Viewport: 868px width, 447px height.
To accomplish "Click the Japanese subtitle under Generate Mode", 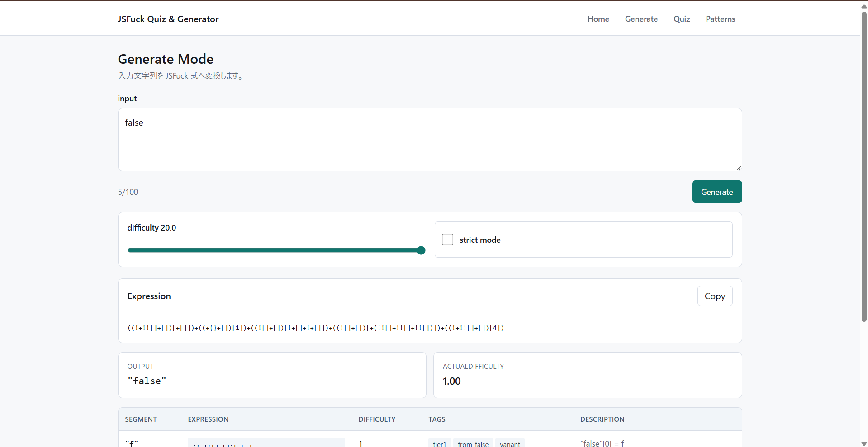I will click(x=181, y=76).
